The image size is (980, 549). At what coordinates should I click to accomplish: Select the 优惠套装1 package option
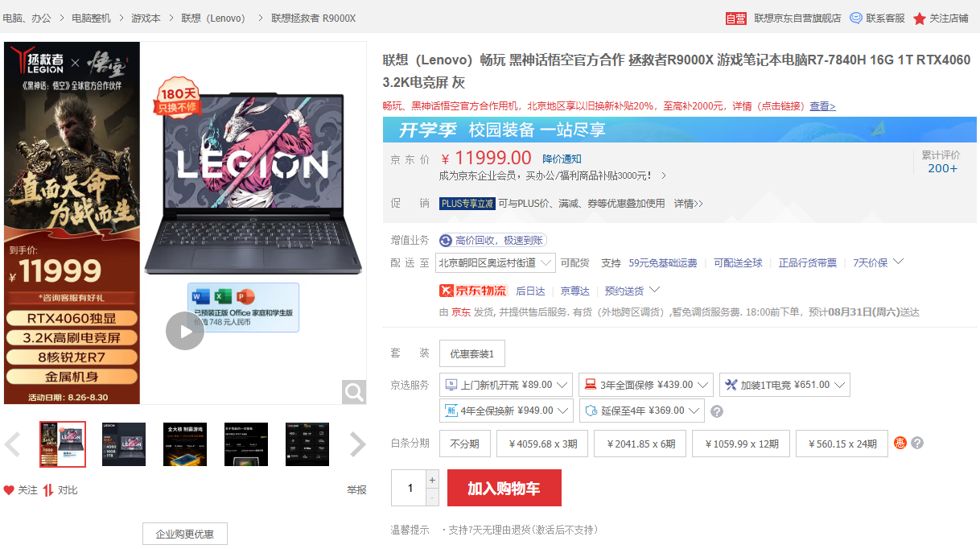(472, 353)
